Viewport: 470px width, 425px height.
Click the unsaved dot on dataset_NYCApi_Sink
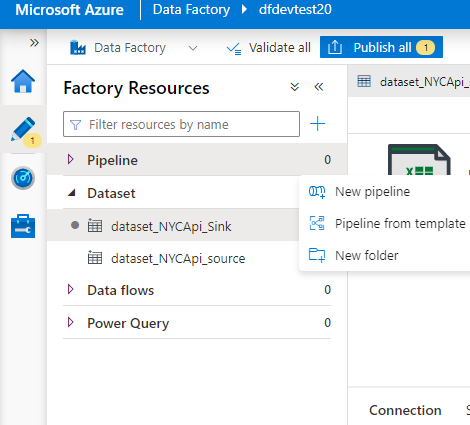(75, 225)
